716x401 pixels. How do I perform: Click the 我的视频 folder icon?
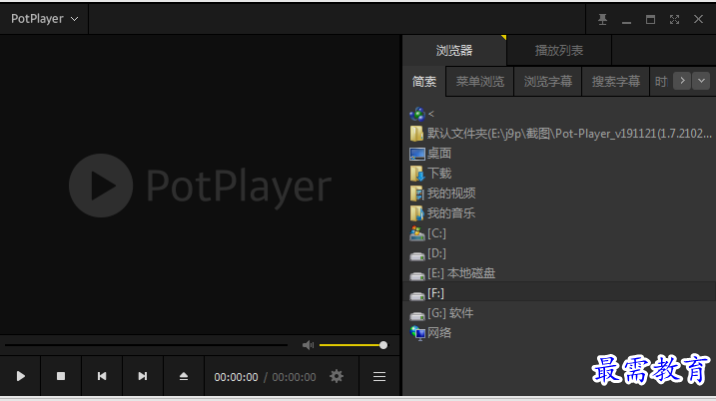click(x=417, y=193)
